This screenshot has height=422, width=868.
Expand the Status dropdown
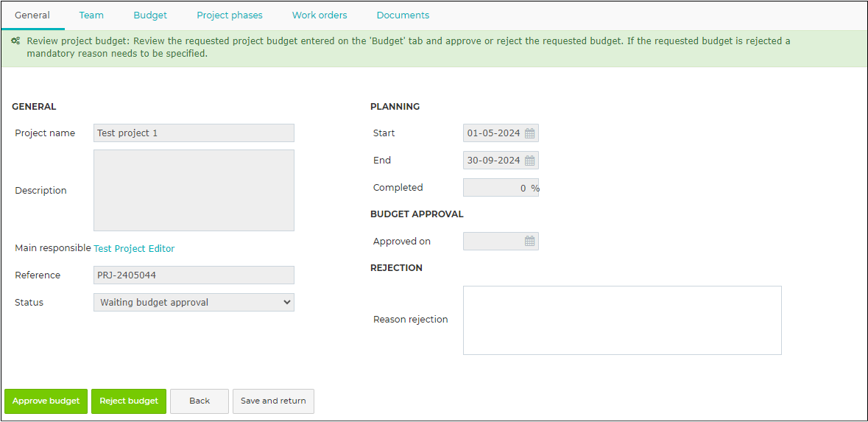tap(194, 303)
